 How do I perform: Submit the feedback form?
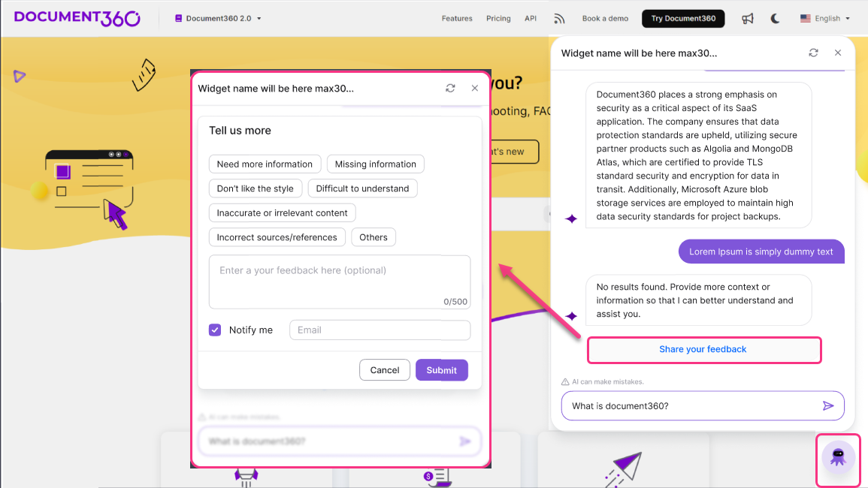coord(442,369)
